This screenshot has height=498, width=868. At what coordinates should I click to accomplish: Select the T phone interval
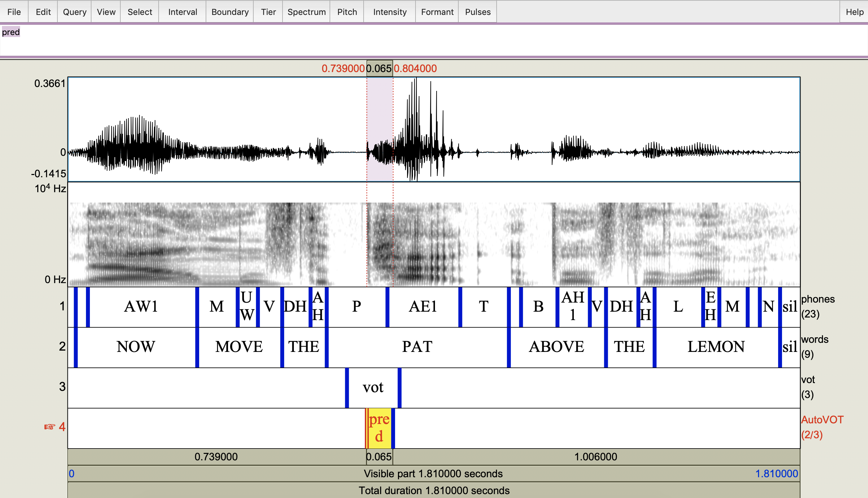point(484,307)
